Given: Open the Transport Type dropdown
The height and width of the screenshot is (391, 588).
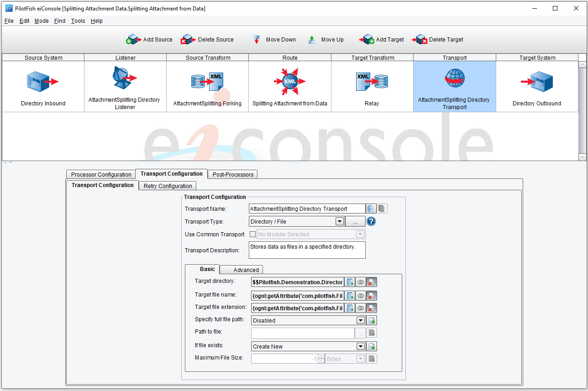Looking at the screenshot, I should pos(339,221).
